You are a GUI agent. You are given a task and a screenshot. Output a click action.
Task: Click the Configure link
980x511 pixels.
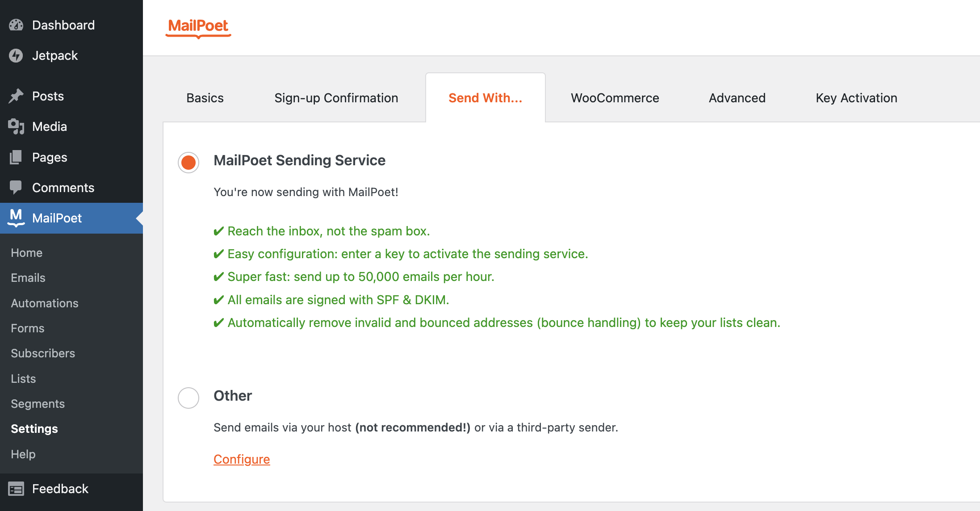point(242,459)
